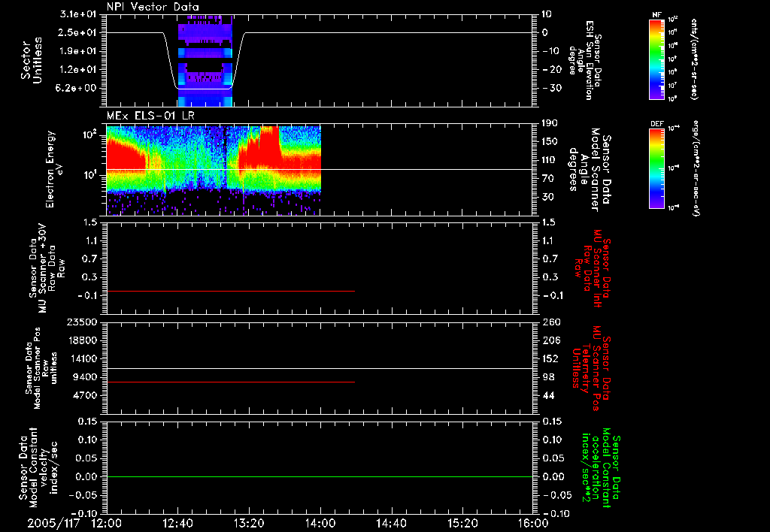Click the '98' telemetry tick value
The image size is (770, 532).
[x=548, y=377]
